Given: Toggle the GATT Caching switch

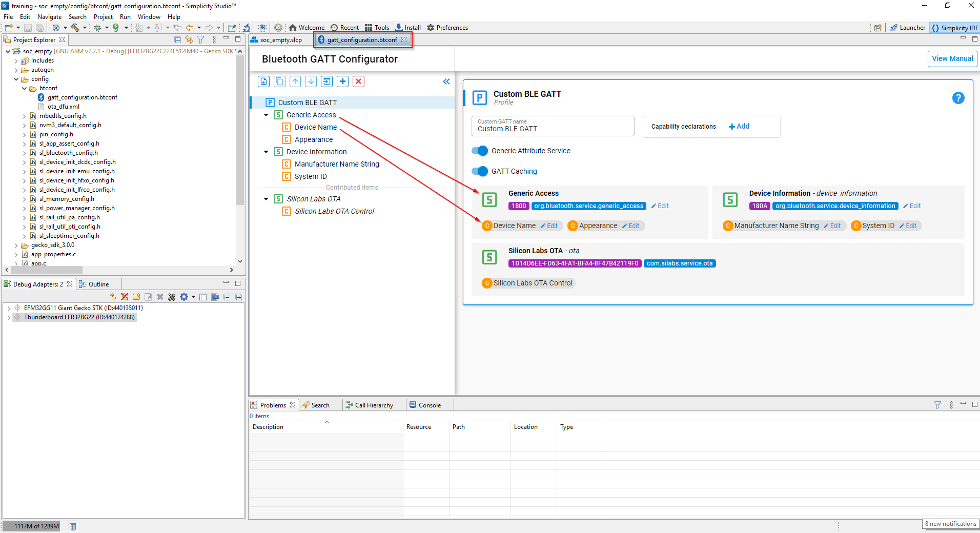Looking at the screenshot, I should (x=480, y=171).
